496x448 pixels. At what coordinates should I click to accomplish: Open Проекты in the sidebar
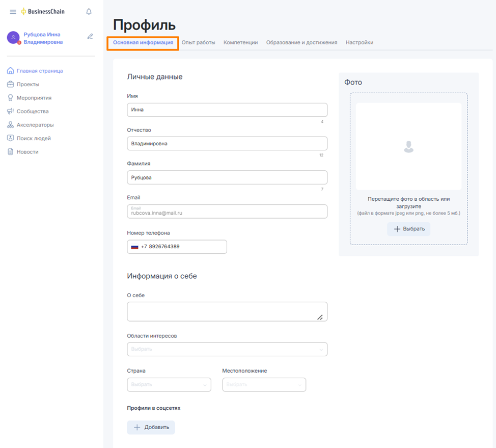(x=27, y=85)
